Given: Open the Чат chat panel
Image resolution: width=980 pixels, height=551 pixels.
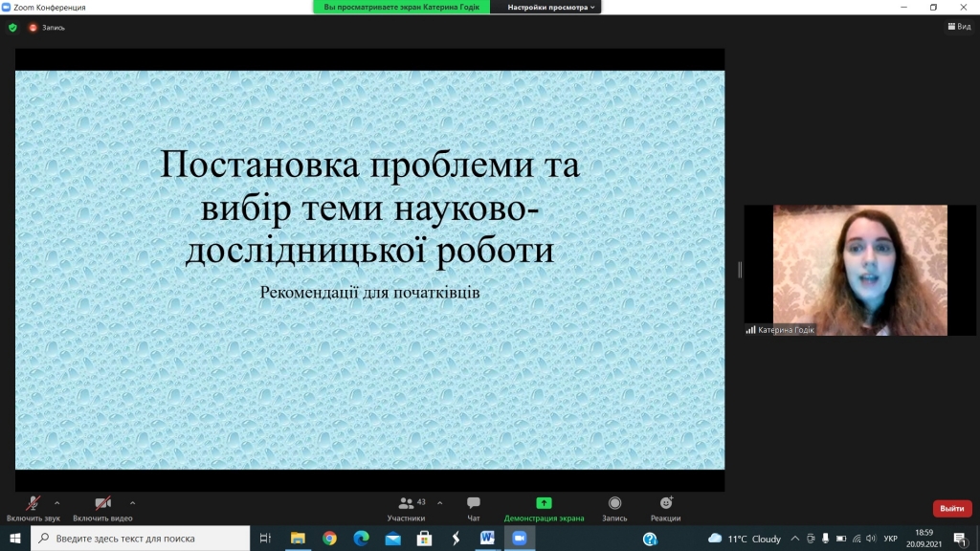Looking at the screenshot, I should pos(474,504).
